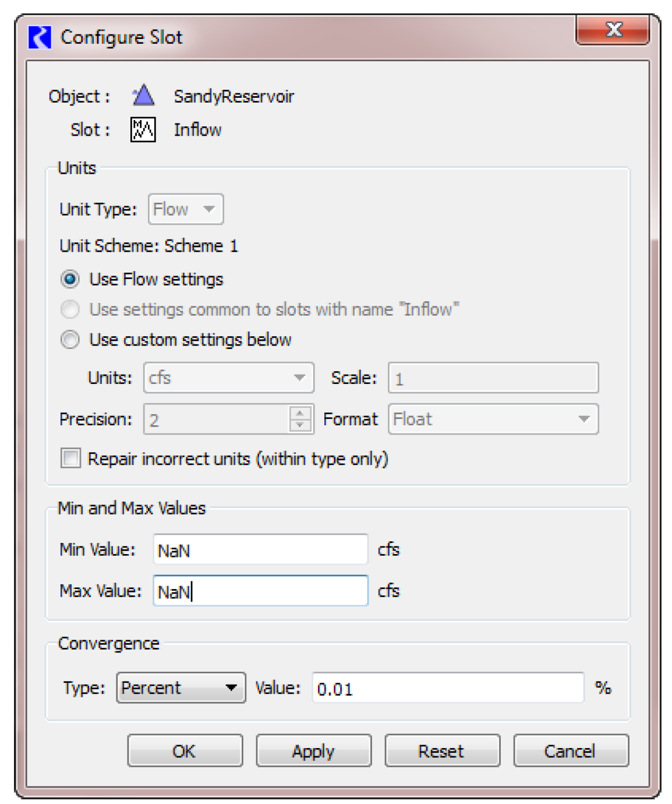Click the SandyReservoir triangle object icon
This screenshot has width=672, height=804.
pyautogui.click(x=143, y=96)
